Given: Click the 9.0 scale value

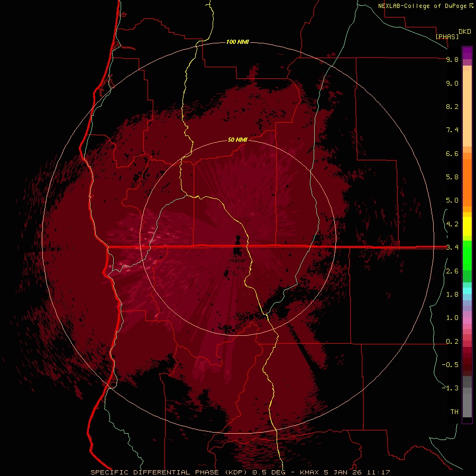Looking at the screenshot, I should pos(452,83).
